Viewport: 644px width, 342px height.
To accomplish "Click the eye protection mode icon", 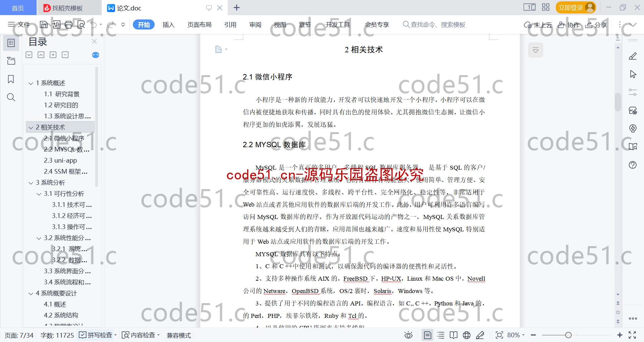I will (x=408, y=335).
